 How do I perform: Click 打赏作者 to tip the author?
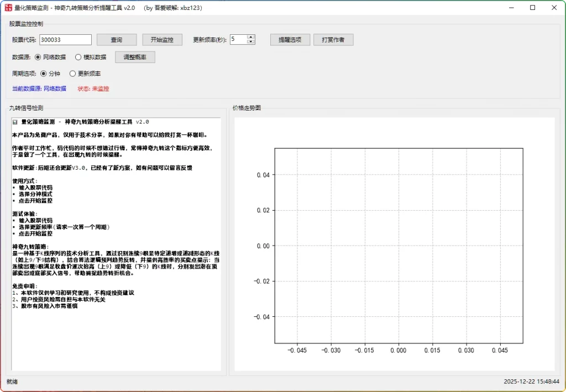333,39
